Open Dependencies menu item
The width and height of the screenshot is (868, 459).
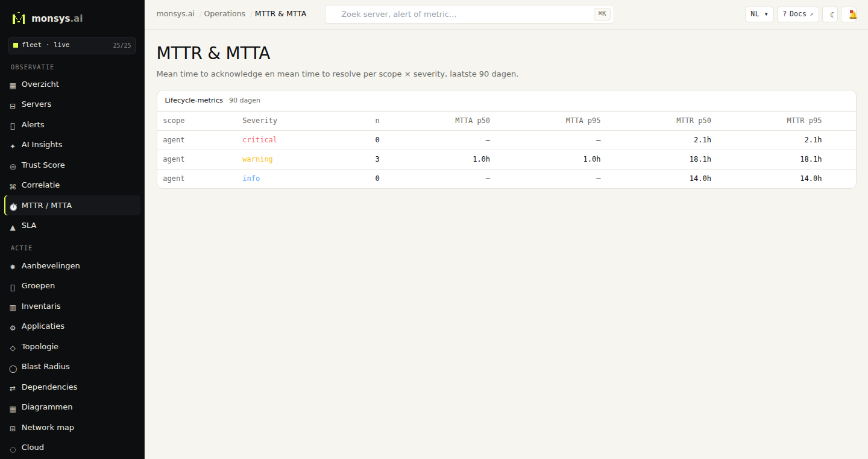pos(72,387)
